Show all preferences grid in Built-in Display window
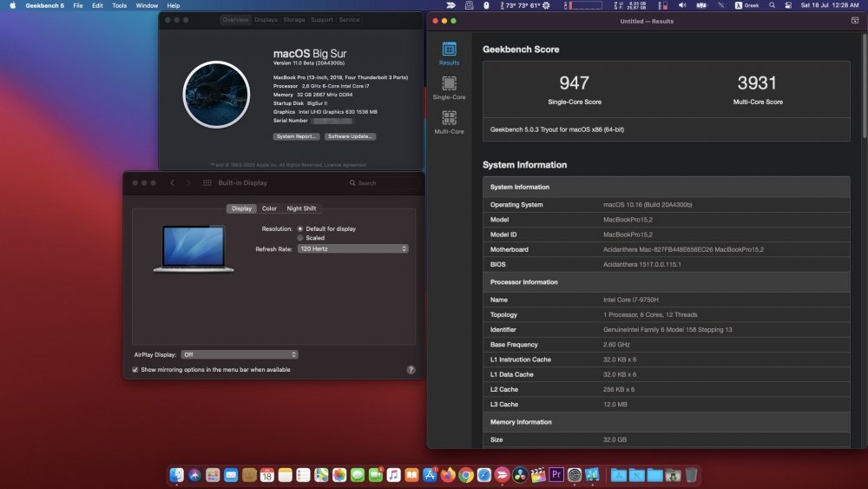Screen dimensions: 868x489 pos(207,182)
